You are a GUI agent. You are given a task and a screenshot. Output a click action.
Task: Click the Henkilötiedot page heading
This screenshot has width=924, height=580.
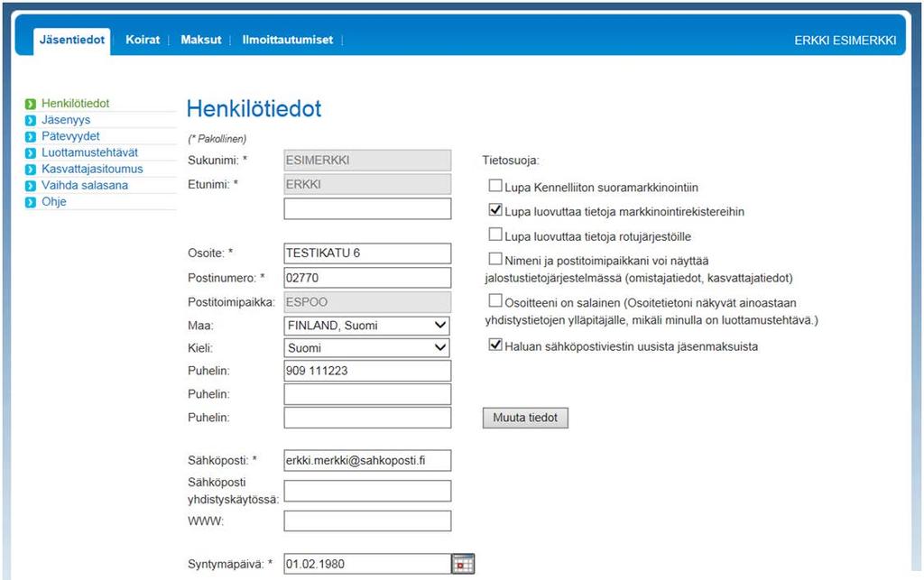(254, 109)
